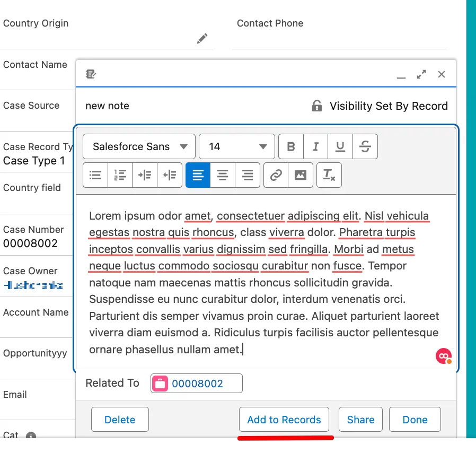Screen dimensions: 476x470
Task: Insert a hyperlink into the note
Action: tap(276, 175)
